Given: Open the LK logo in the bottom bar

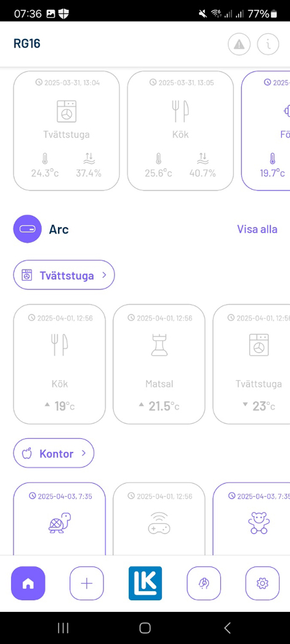Looking at the screenshot, I should (145, 583).
